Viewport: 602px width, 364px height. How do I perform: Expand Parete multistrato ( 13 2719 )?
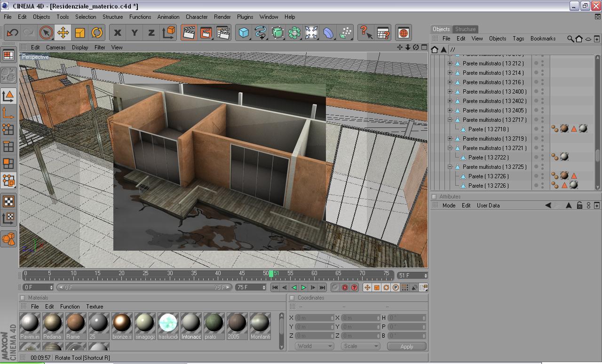tap(450, 139)
